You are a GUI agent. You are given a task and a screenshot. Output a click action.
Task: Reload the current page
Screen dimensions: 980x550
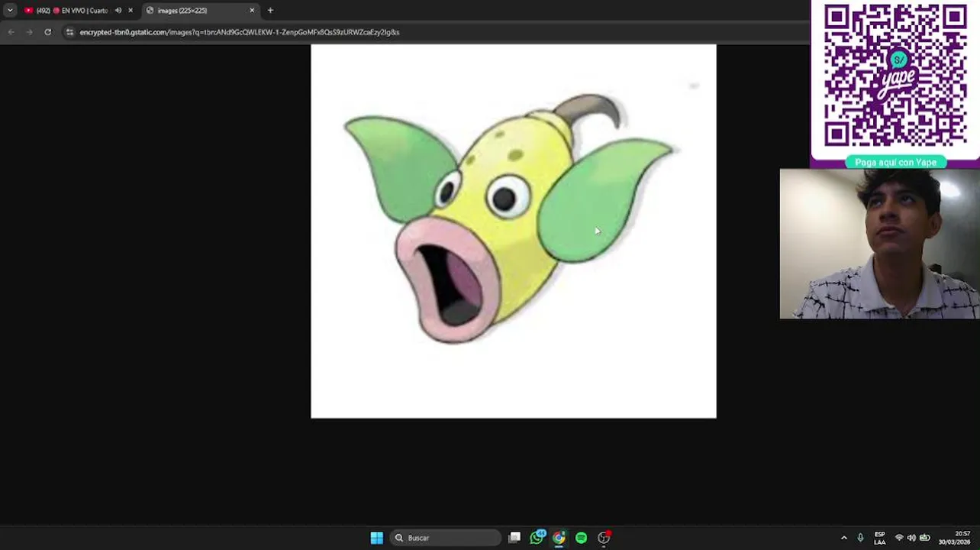[47, 32]
